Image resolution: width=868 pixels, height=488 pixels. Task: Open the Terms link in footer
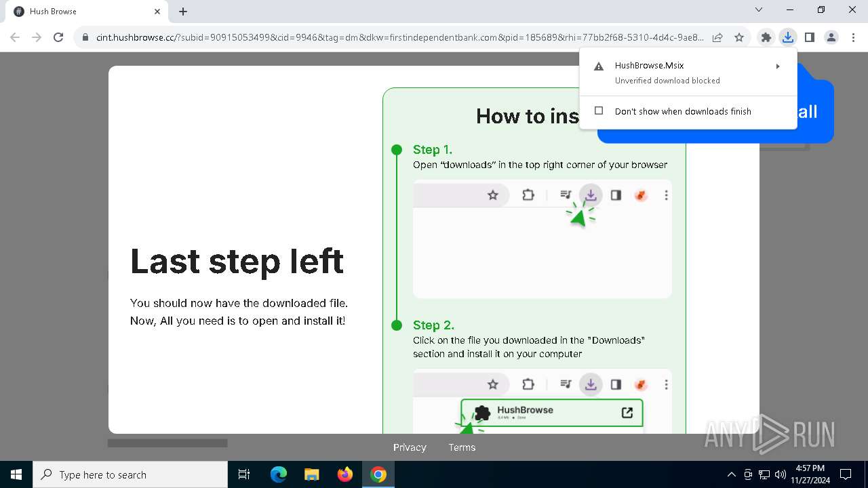pos(462,447)
